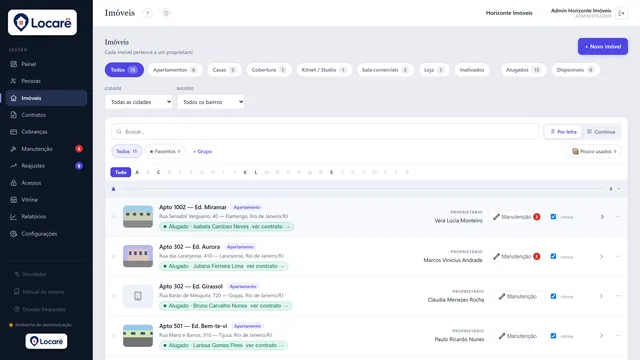The height and width of the screenshot is (360, 640).
Task: Open the Todas as cidades dropdown
Action: (x=139, y=102)
